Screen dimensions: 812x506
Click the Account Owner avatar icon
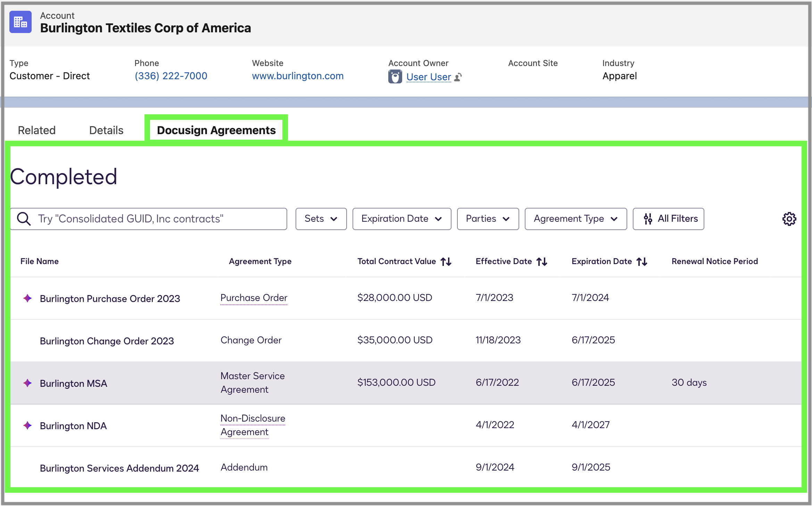click(x=396, y=76)
